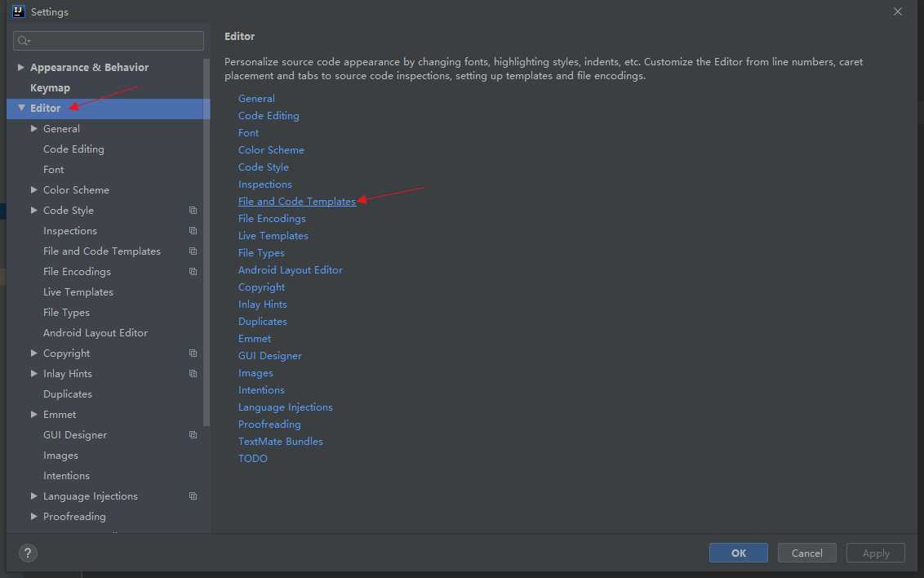Screen dimensions: 924x578
Task: Click project-level icon beside Code Style
Action: [x=193, y=211]
